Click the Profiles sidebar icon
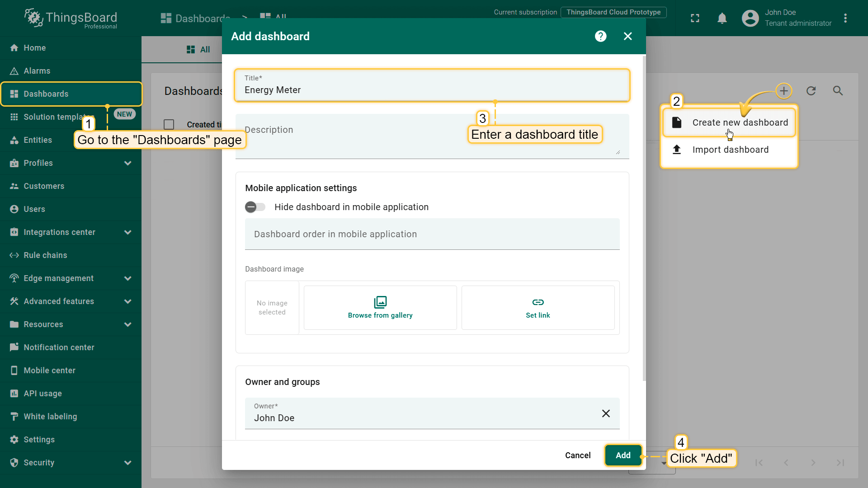The image size is (868, 488). [14, 163]
